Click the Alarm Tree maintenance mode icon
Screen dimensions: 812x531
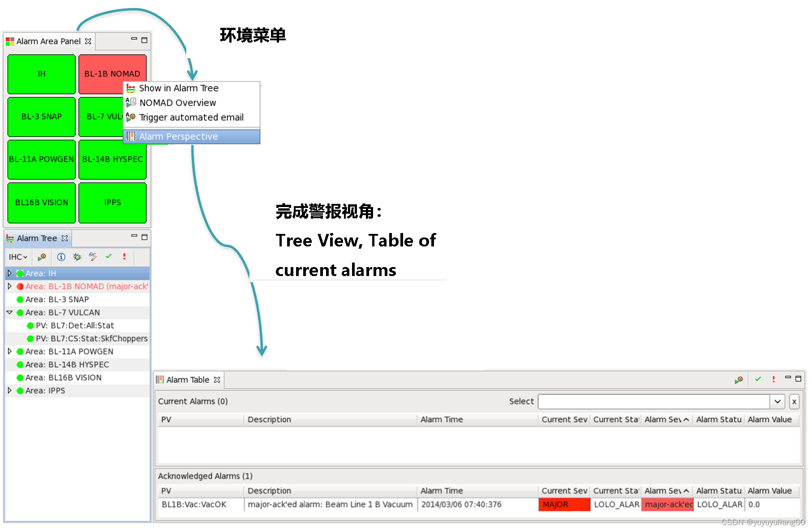point(42,257)
